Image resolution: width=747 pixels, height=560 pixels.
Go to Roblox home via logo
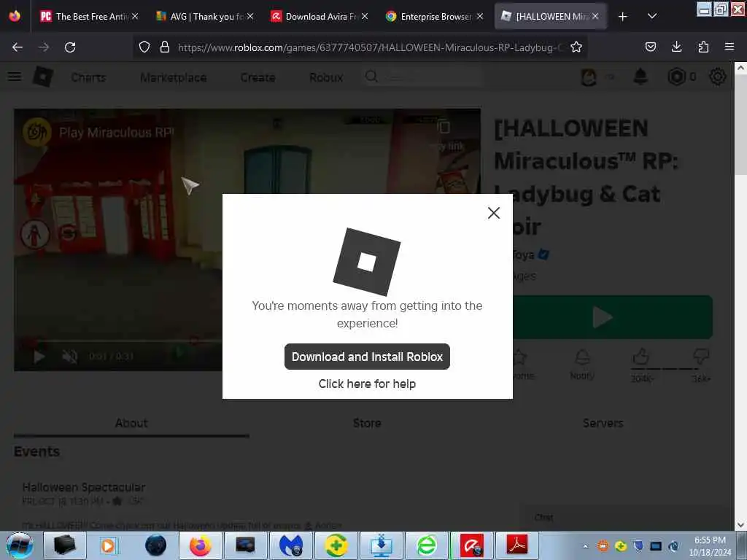[43, 77]
